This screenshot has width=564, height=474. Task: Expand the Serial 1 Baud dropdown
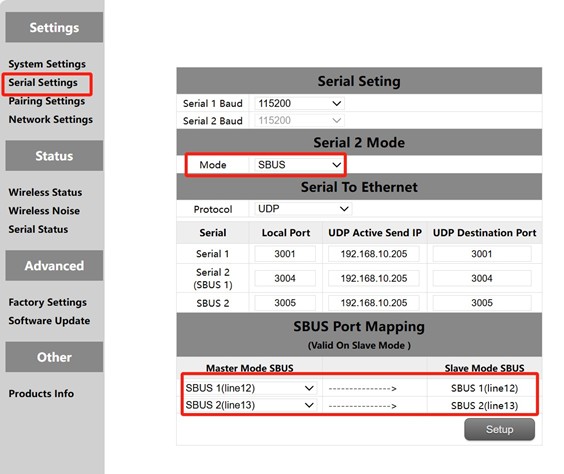(x=299, y=104)
